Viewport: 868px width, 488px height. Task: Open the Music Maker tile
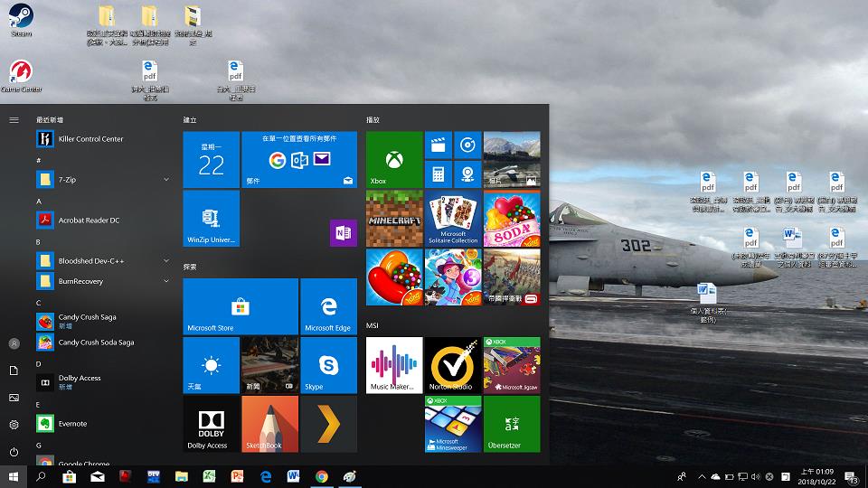click(394, 365)
